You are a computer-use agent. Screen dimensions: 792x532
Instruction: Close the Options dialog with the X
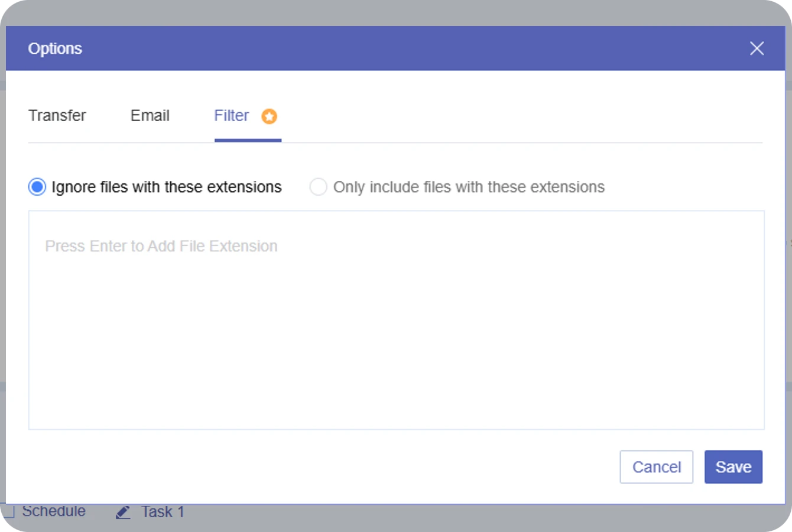tap(757, 48)
